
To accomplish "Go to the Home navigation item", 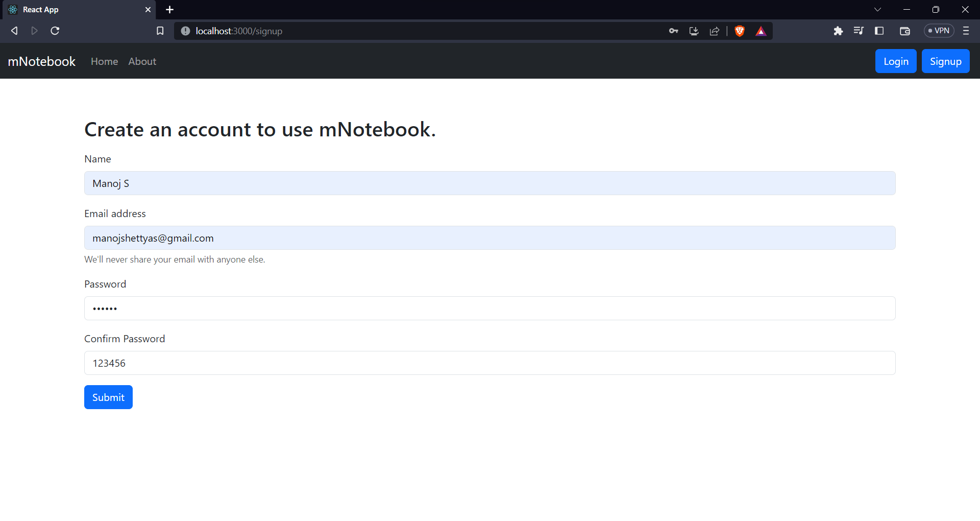I will coord(104,61).
